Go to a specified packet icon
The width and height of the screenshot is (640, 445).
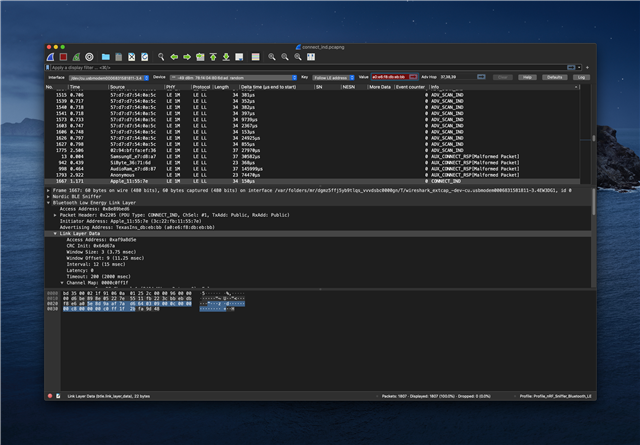coord(200,57)
